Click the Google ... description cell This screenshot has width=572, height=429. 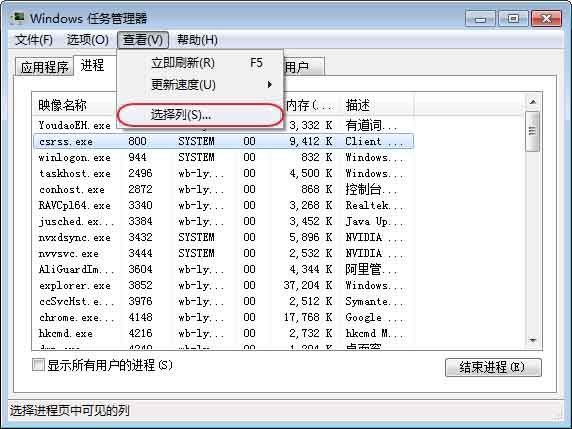(x=375, y=317)
